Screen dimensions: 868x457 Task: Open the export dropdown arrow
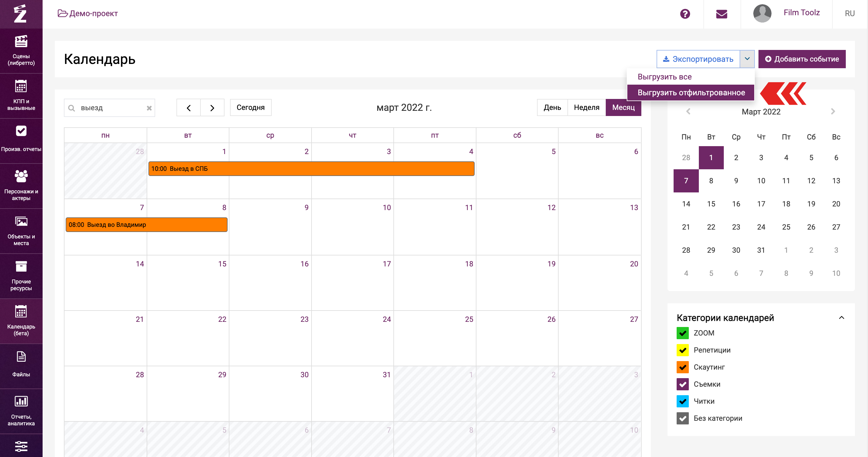click(747, 59)
